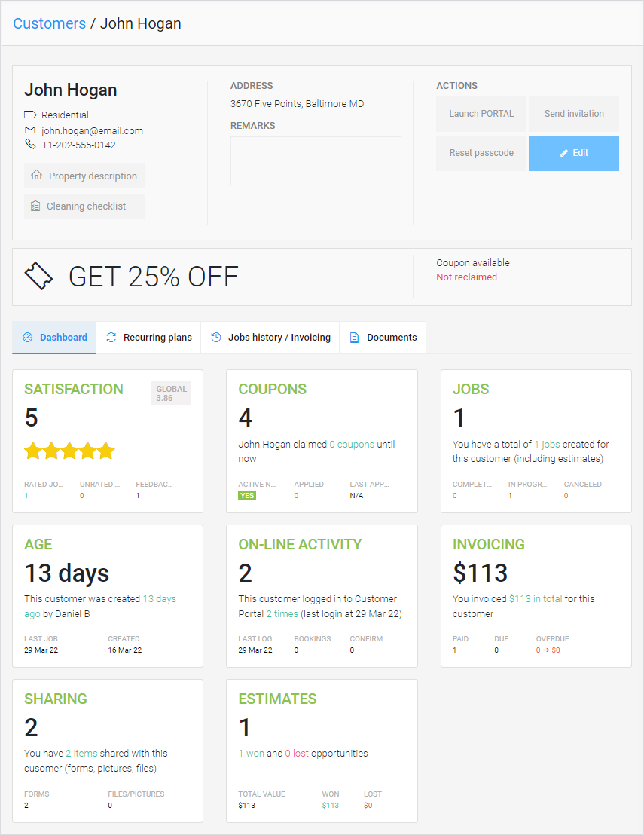The width and height of the screenshot is (644, 835).
Task: Click the clipboard icon beside Cleaning checklist
Action: (x=35, y=206)
